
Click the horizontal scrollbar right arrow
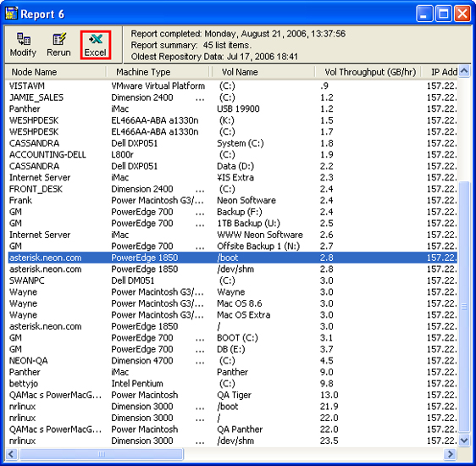coord(451,454)
